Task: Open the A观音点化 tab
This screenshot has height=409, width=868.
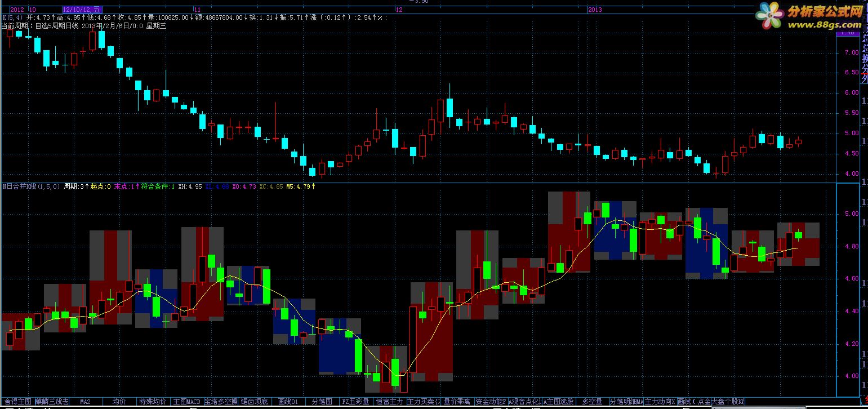Action: 525,402
